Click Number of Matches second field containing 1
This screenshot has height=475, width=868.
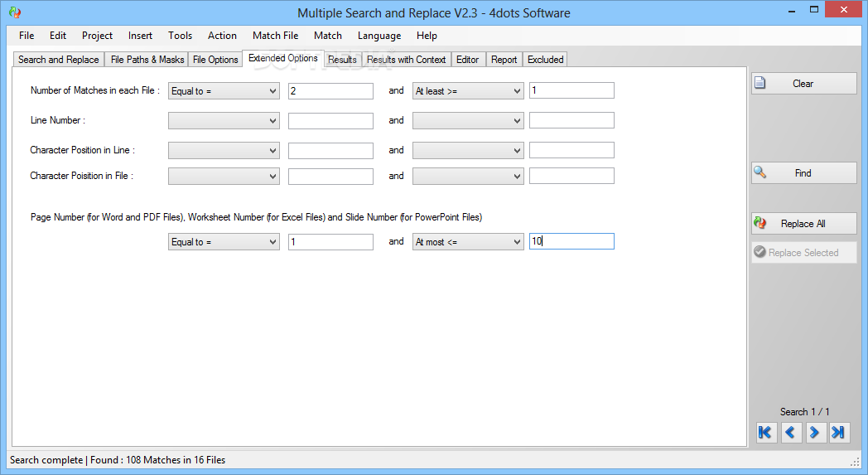point(571,90)
